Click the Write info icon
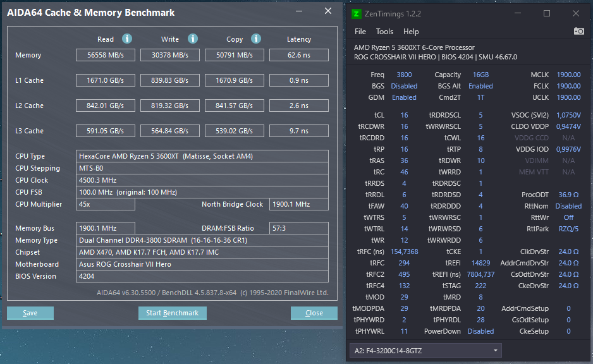 tap(192, 39)
